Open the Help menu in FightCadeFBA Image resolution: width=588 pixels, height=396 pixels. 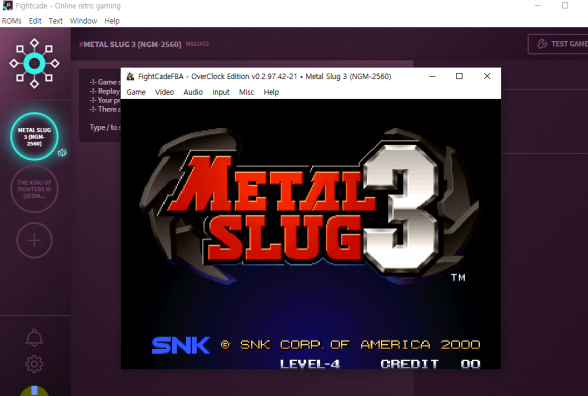[x=271, y=92]
